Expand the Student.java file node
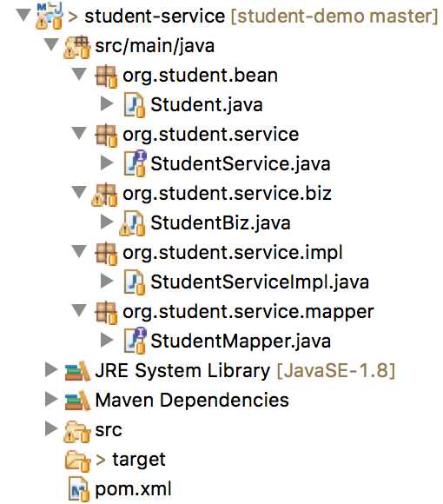 [107, 103]
